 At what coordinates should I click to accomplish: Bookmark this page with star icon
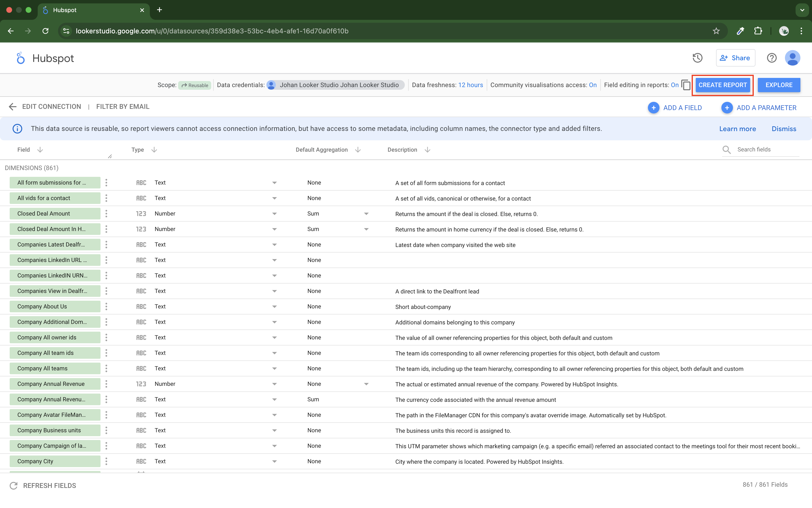pyautogui.click(x=716, y=31)
